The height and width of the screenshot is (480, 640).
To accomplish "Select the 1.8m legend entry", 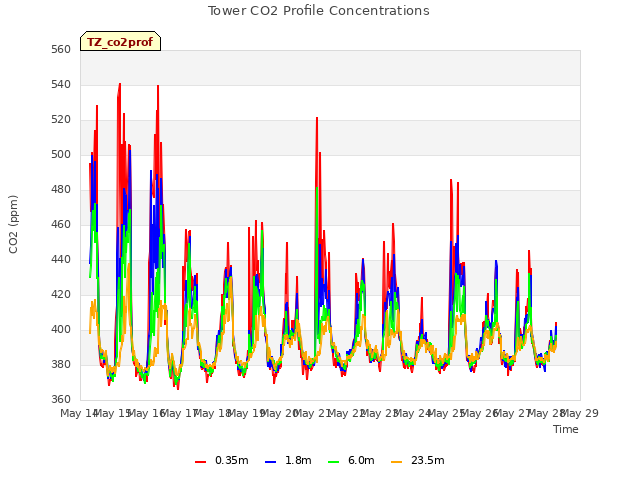I will 288,460.
